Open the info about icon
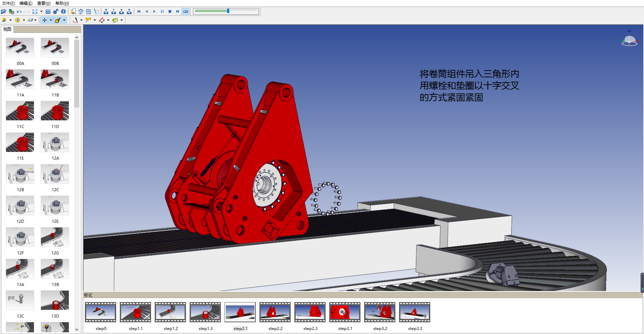 63,11
